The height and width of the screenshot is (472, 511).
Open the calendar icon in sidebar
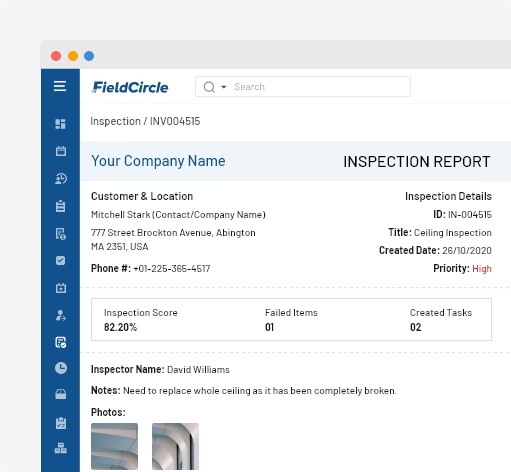click(61, 151)
